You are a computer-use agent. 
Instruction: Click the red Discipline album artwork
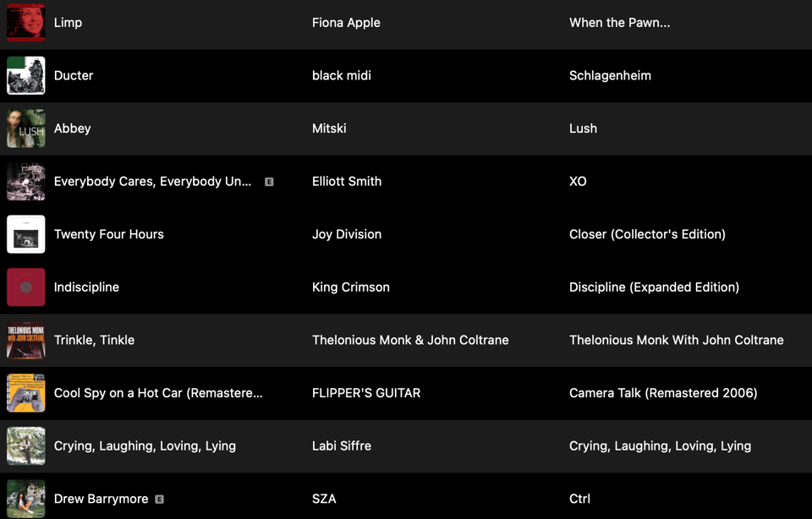(26, 287)
